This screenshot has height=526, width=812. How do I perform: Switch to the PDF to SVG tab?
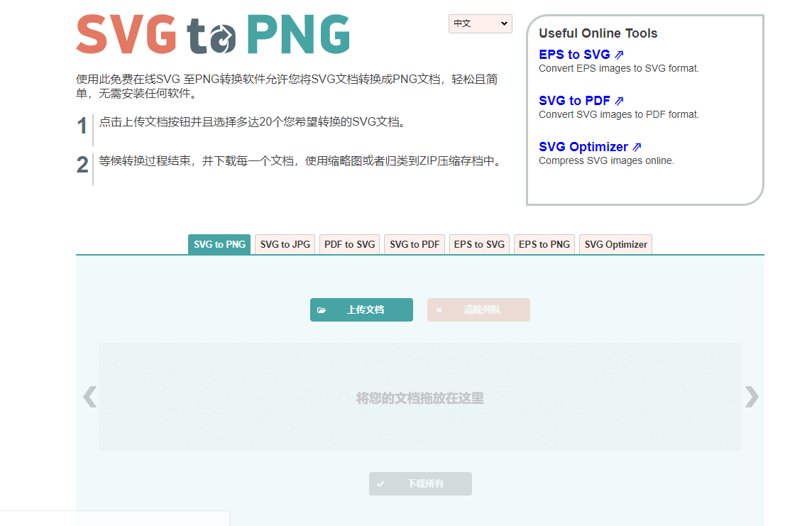point(349,243)
